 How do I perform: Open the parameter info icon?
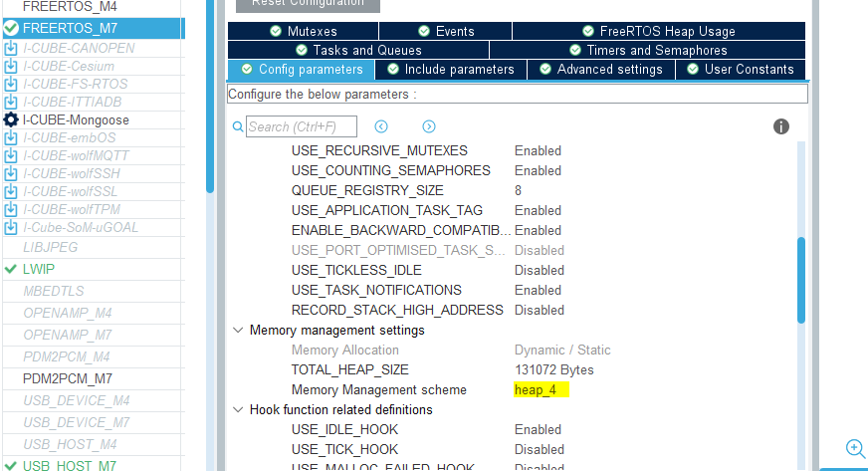click(x=781, y=126)
